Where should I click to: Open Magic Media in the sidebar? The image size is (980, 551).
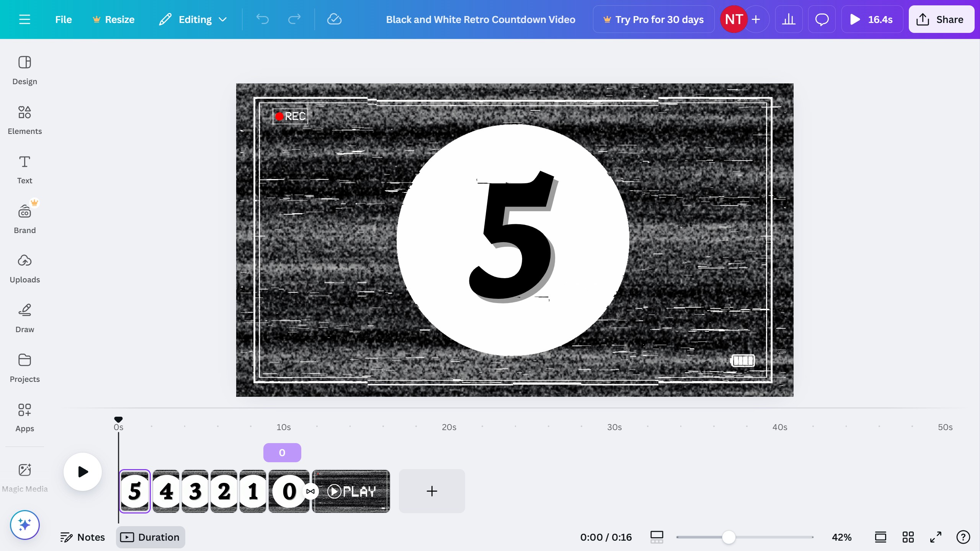click(24, 476)
